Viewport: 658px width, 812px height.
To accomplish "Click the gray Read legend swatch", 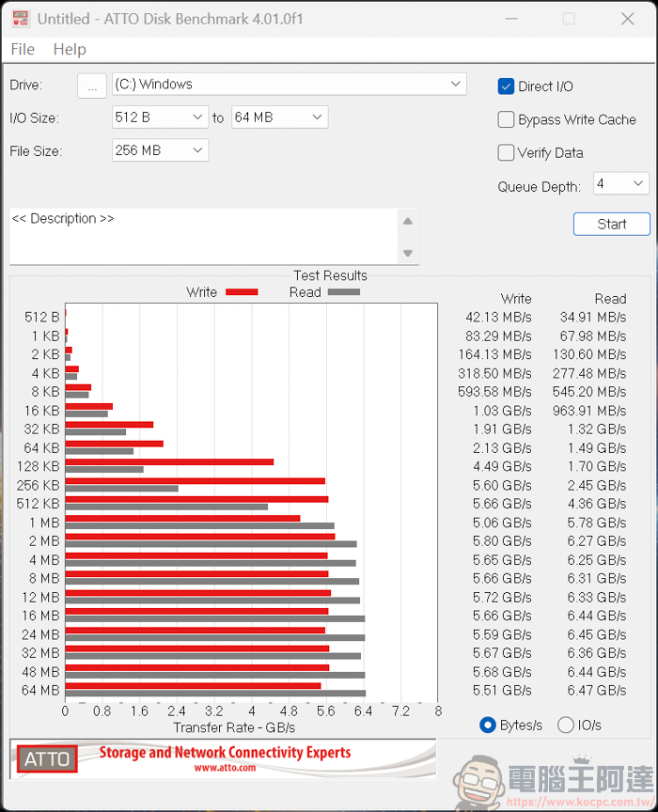I will tap(343, 292).
